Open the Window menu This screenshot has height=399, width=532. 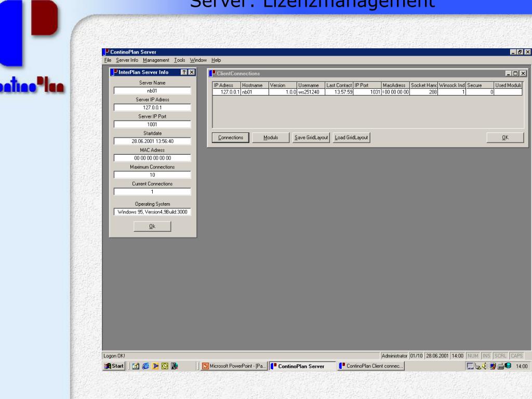[198, 60]
